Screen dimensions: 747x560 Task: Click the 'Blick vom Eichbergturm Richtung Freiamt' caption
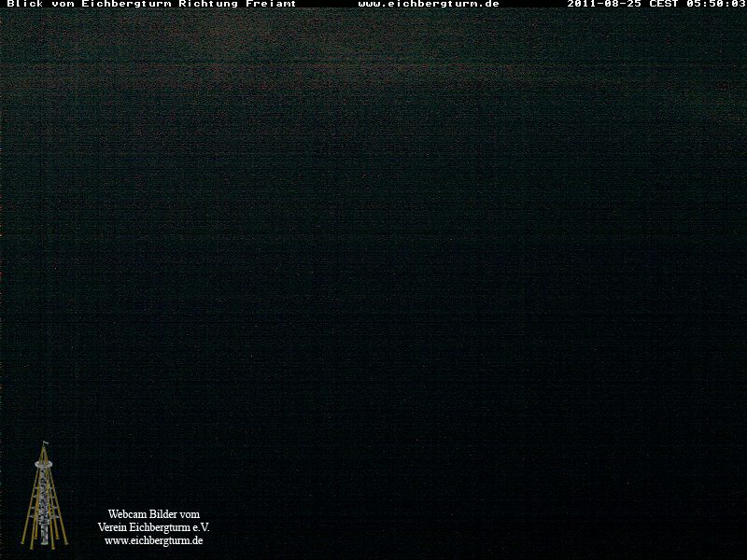tap(151, 4)
